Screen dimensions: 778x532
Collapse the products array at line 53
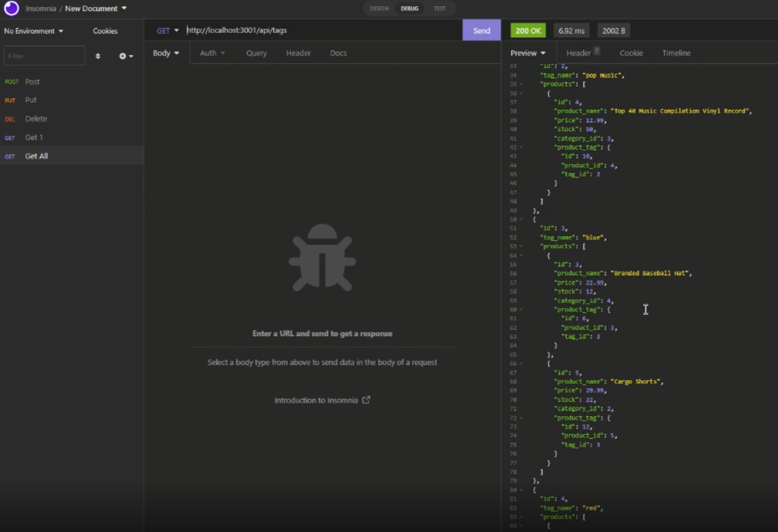[x=520, y=246]
